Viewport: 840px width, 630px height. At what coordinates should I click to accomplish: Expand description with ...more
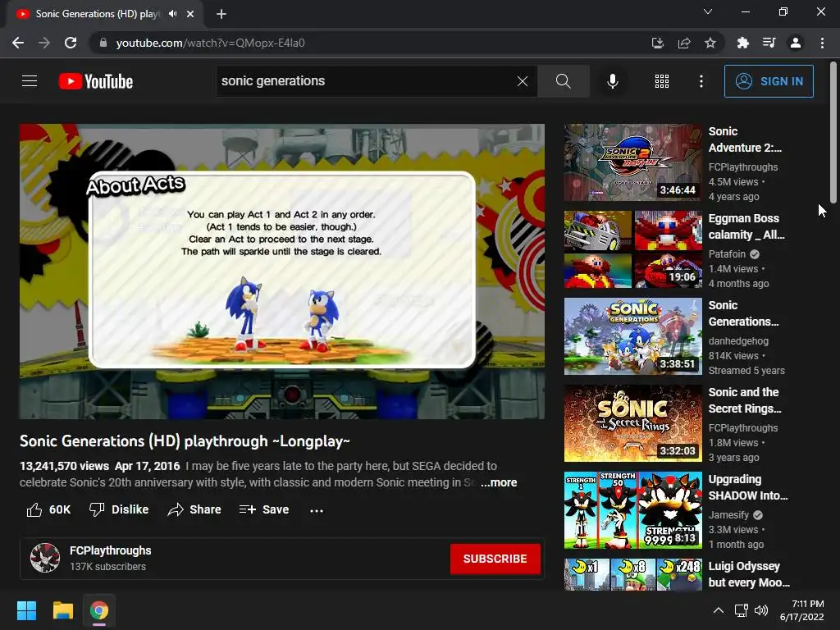coord(499,482)
